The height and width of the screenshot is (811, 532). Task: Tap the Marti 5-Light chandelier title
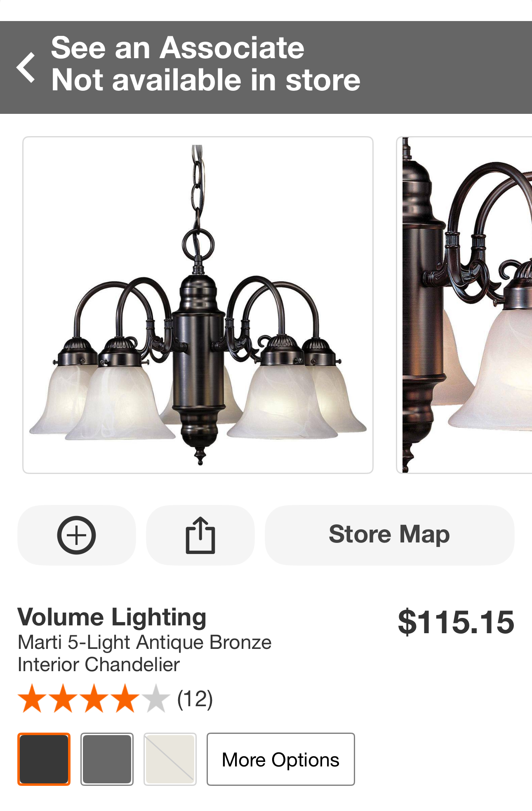(x=145, y=653)
